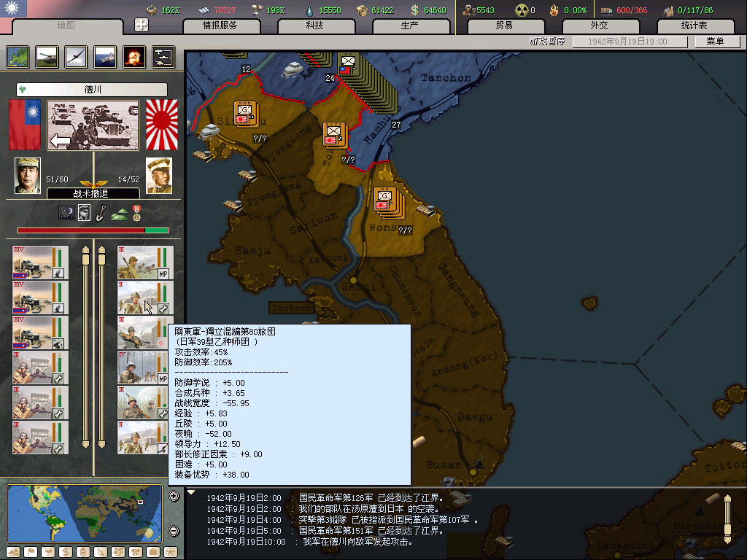
Task: Click the money dollar icon showing 64640
Action: (x=414, y=10)
